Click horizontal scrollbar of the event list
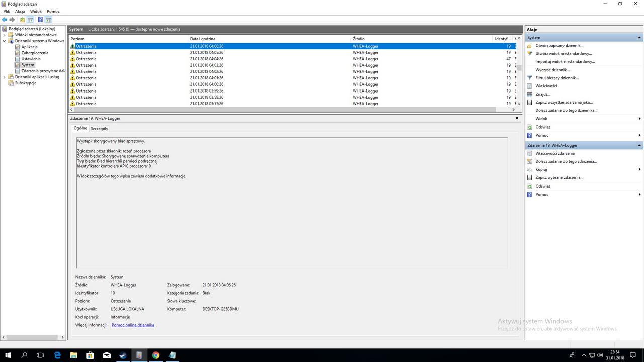The height and width of the screenshot is (362, 644). pos(285,109)
